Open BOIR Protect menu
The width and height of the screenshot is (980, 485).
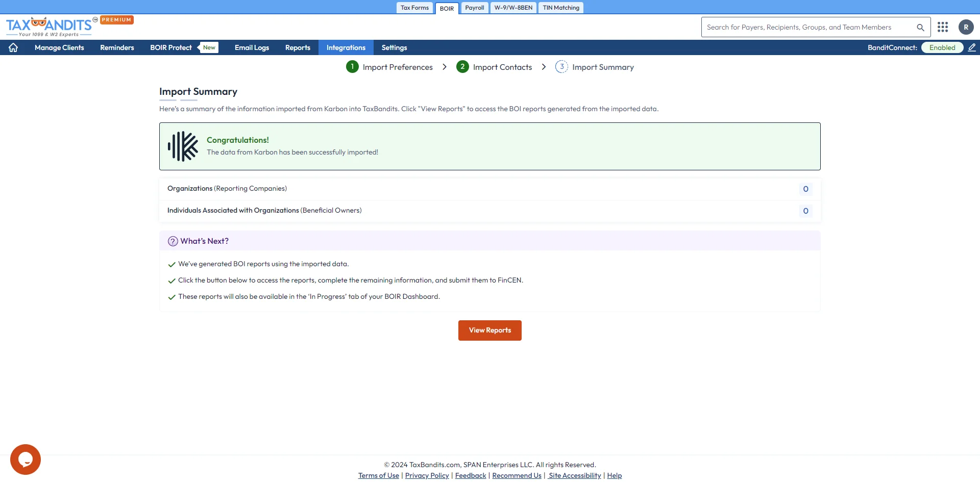click(x=171, y=47)
